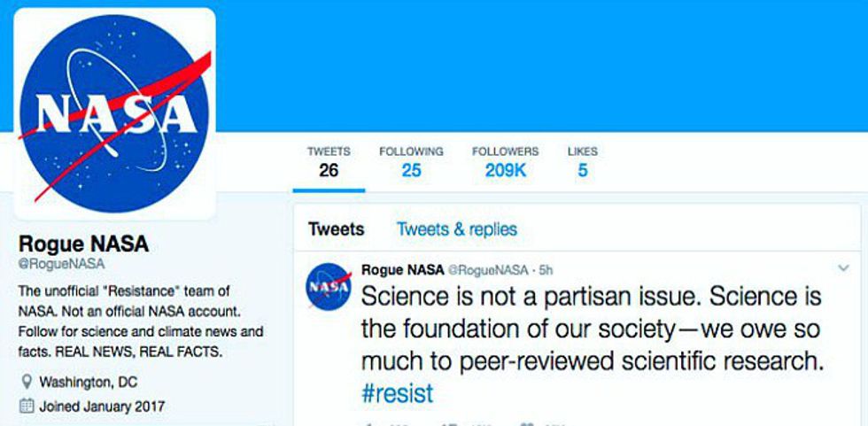Switch to the Tweets & replies tab
This screenshot has width=868, height=426.
click(456, 229)
